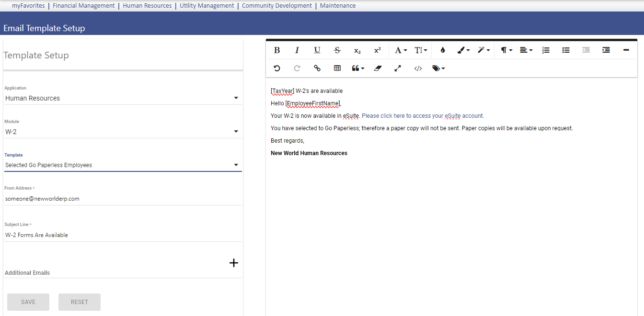Toggle the unordered list formatting
This screenshot has height=316, width=644.
click(566, 50)
